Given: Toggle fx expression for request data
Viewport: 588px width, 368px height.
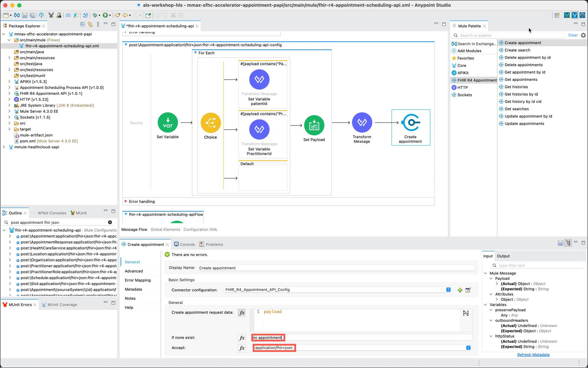Looking at the screenshot, I should tap(242, 313).
